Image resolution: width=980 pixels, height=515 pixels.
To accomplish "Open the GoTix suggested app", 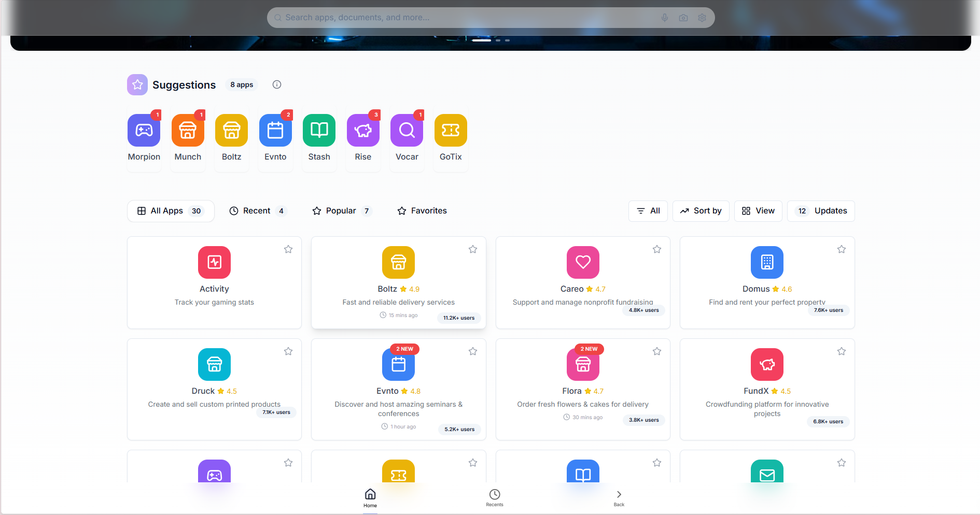I will [x=451, y=130].
